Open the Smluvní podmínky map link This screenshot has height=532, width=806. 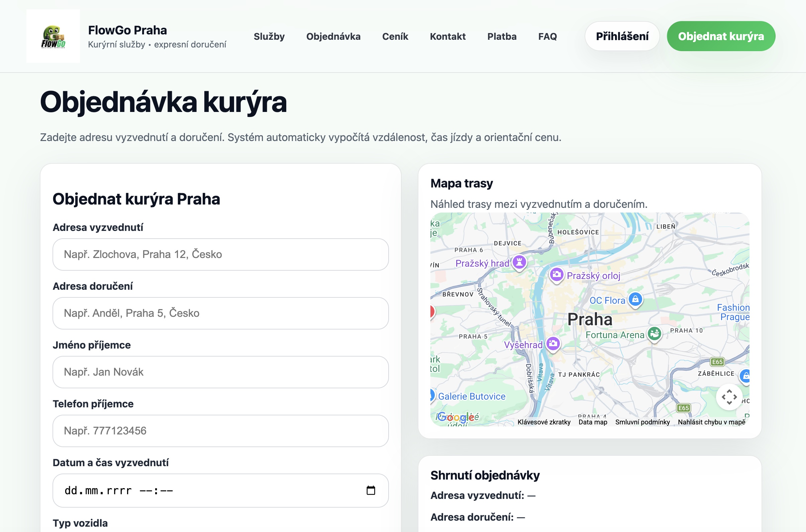[x=642, y=422]
